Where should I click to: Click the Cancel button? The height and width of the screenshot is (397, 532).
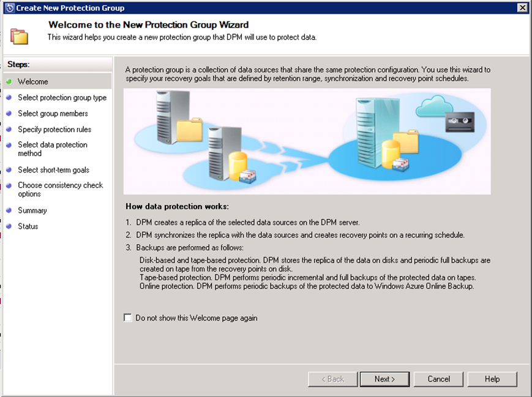coord(438,379)
